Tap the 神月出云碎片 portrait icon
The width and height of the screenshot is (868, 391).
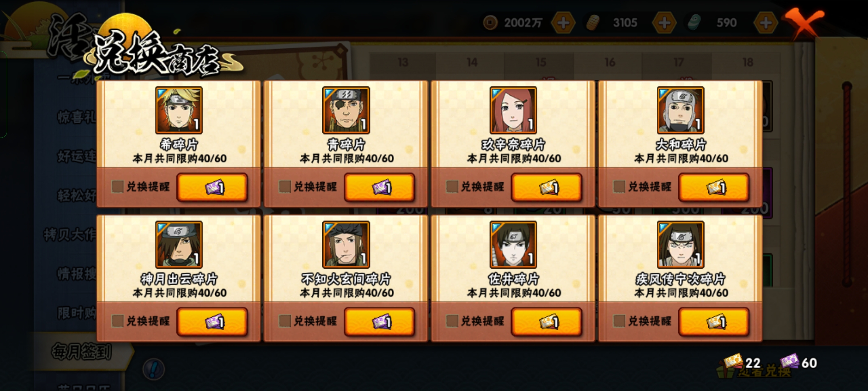[x=179, y=244]
